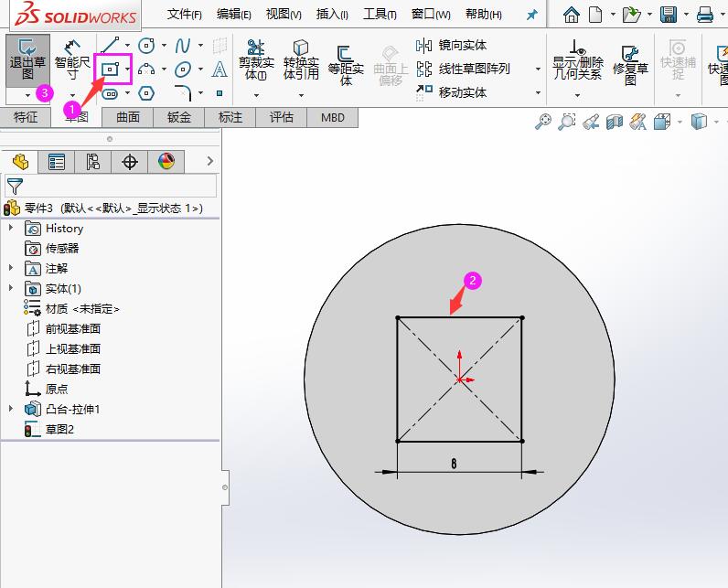728x588 pixels.
Task: Select the Line sketch tool
Action: pyautogui.click(x=110, y=45)
